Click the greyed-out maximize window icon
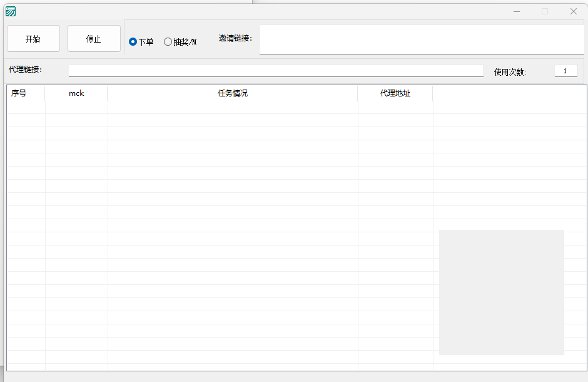The height and width of the screenshot is (382, 588). (x=544, y=11)
